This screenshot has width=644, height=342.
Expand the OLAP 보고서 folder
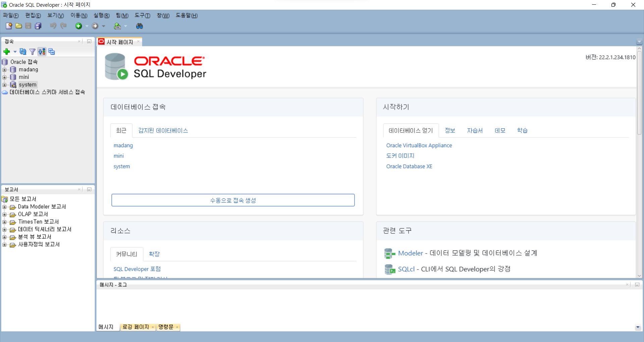point(4,214)
